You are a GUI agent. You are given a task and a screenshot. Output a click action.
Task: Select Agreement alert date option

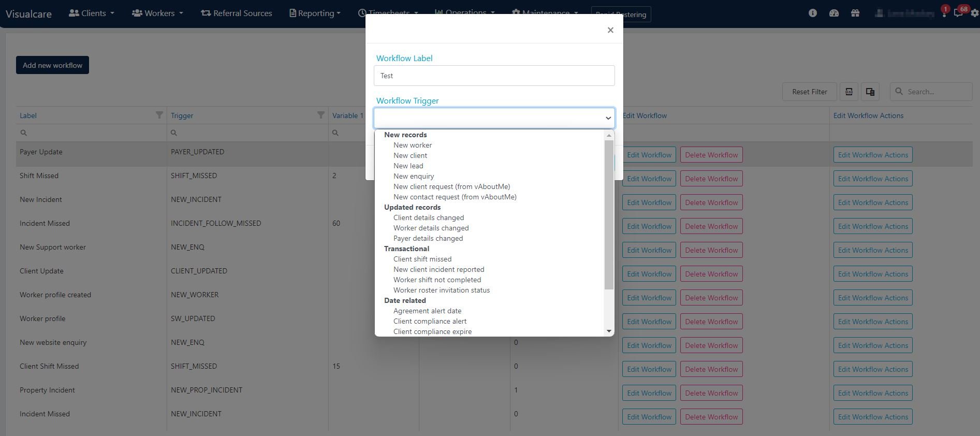427,311
